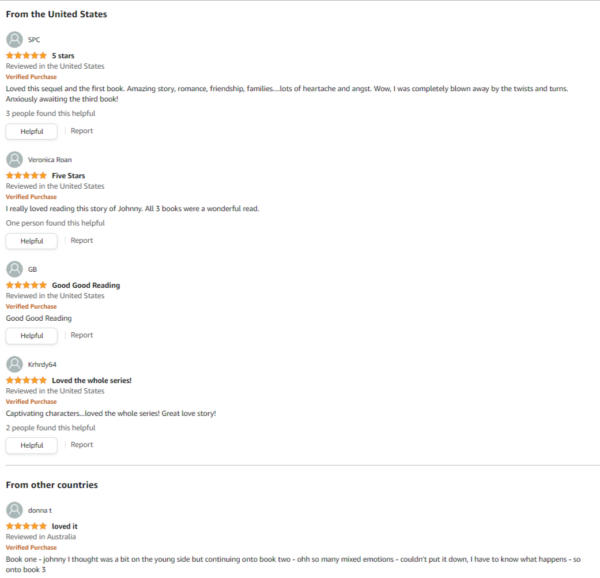
Task: Click the star rating on SPC's review
Action: 26,55
